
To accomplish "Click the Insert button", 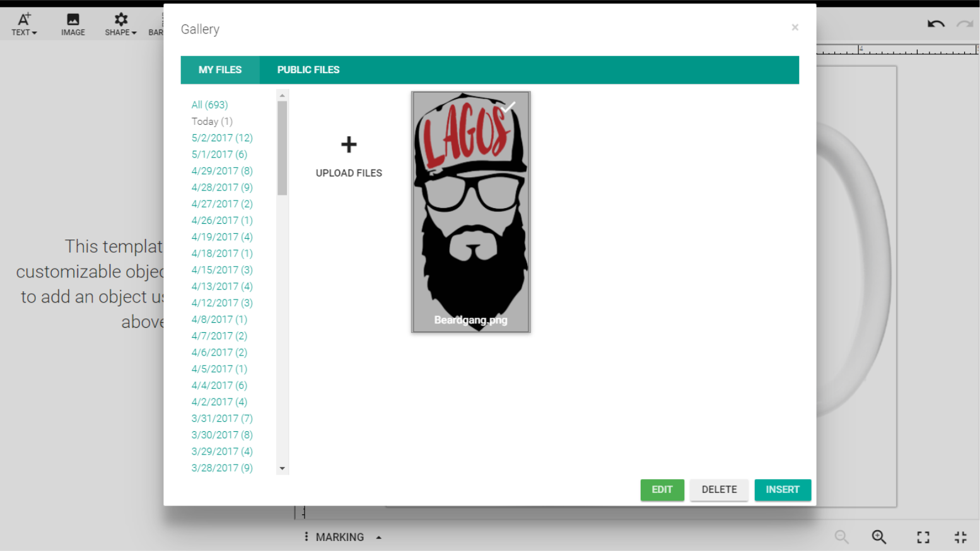I will click(x=783, y=490).
